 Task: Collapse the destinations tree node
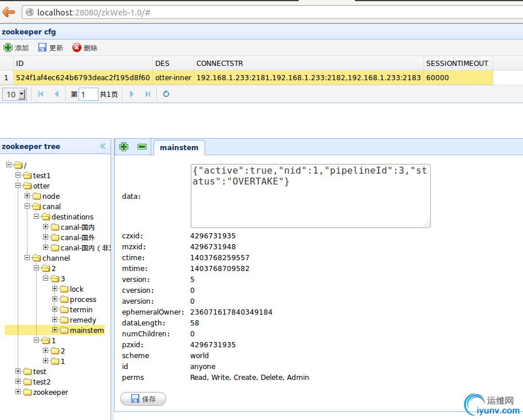coord(37,216)
